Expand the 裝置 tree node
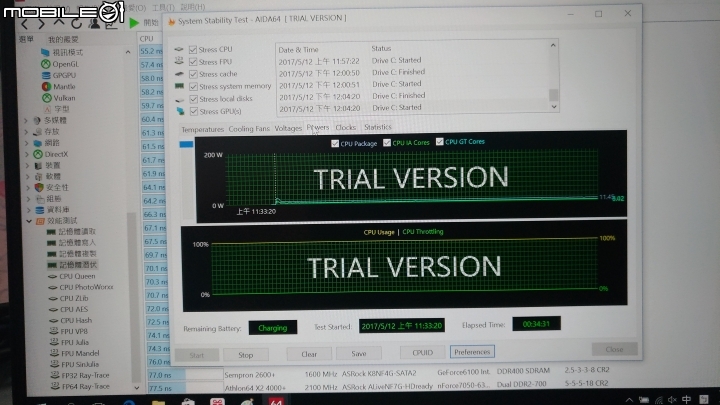The height and width of the screenshot is (405, 720). (28, 165)
